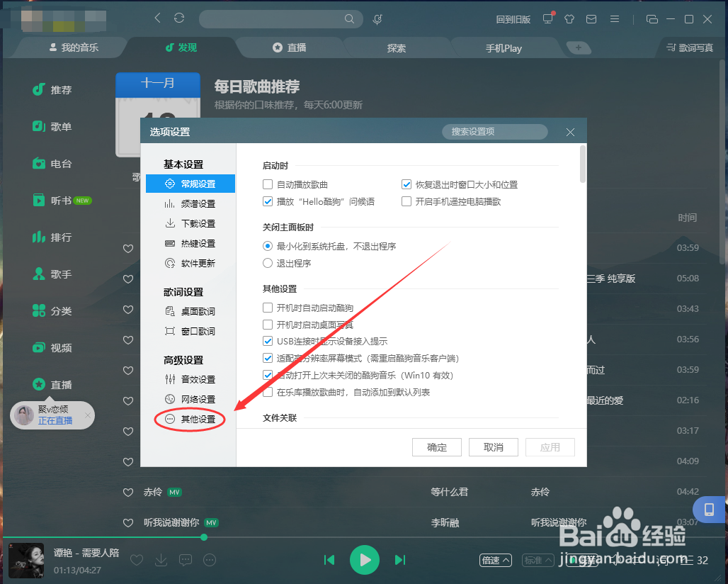This screenshot has height=584, width=728.
Task: Click 取消 button in settings dialog
Action: (x=494, y=447)
